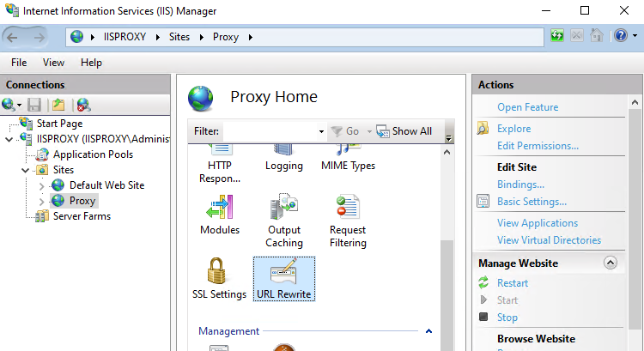Click View Virtual Directories link

point(550,240)
